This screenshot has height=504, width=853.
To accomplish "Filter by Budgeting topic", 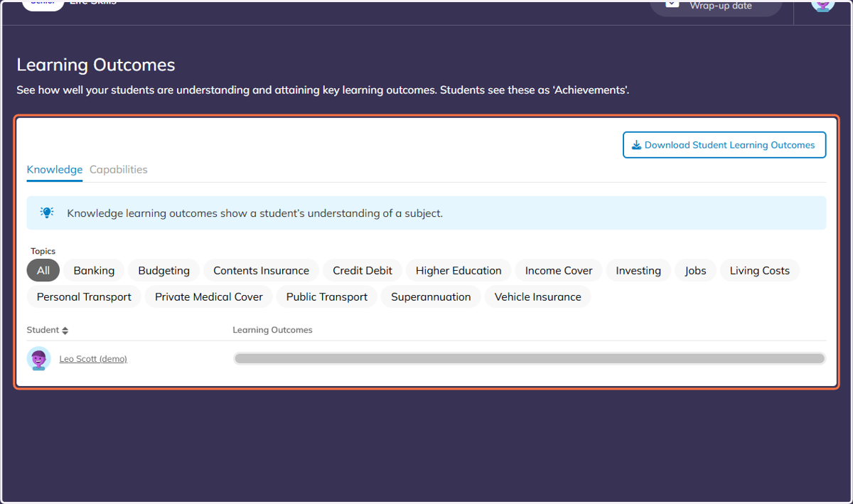I will [164, 271].
